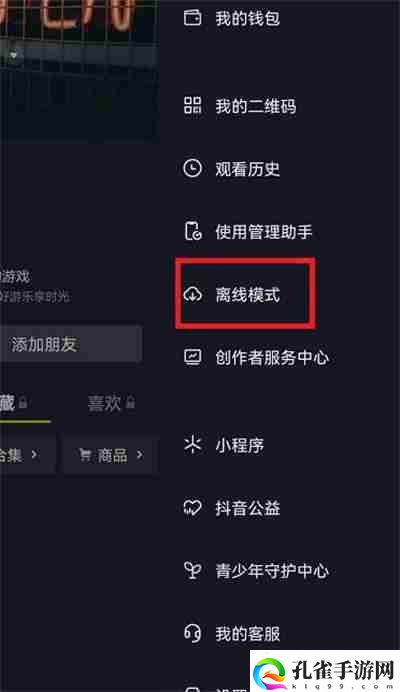The height and width of the screenshot is (692, 400).
Task: Click the clock icon for 观看历史
Action: (x=192, y=169)
